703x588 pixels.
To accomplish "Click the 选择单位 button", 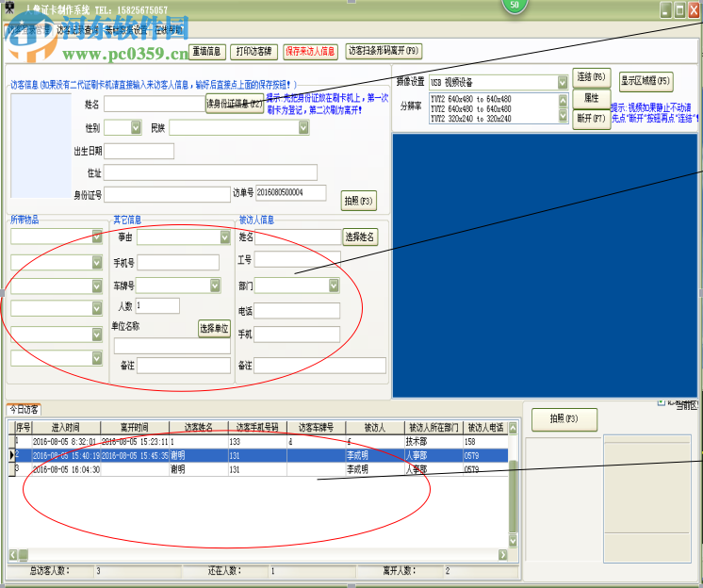I will [x=214, y=329].
